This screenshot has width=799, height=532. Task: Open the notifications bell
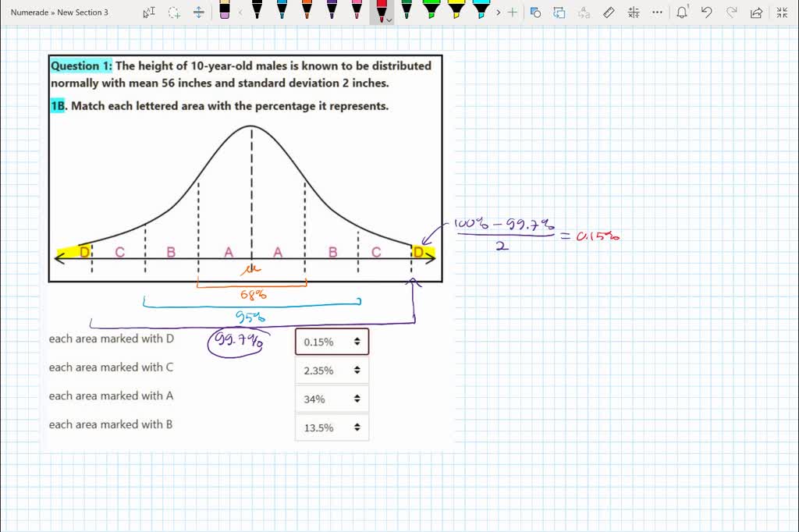(681, 12)
